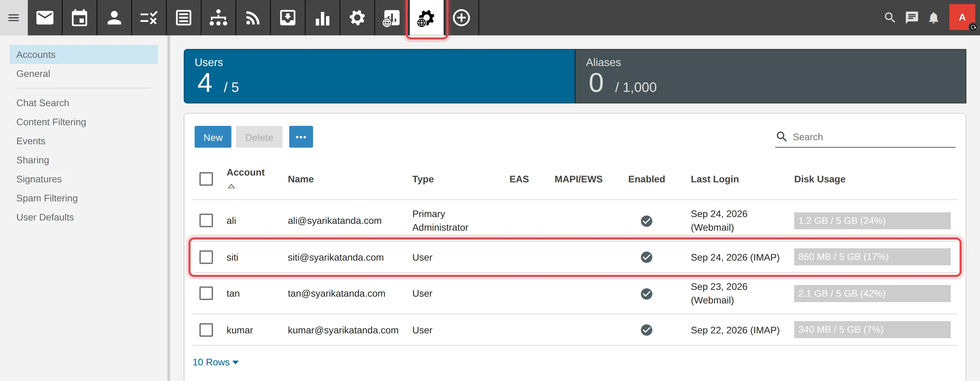Click the email tan@syarikatanda.com
Viewport: 980px width, 381px height.
point(336,294)
